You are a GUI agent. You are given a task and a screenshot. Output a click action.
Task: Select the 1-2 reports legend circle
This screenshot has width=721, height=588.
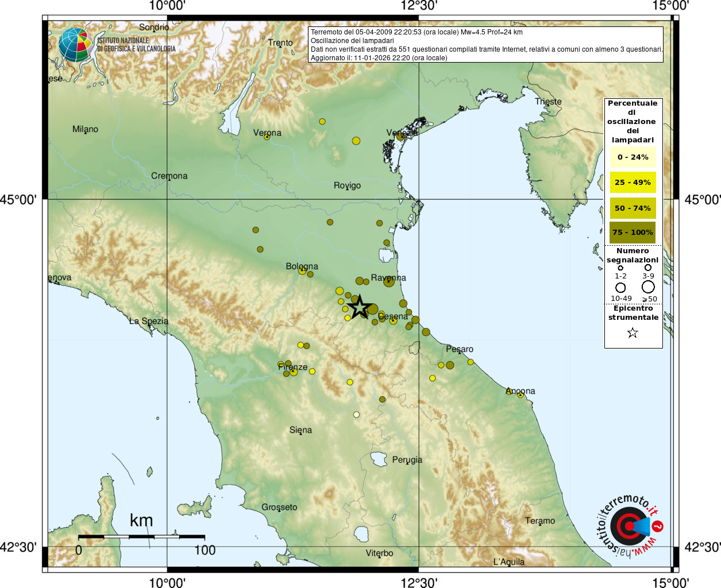620,268
